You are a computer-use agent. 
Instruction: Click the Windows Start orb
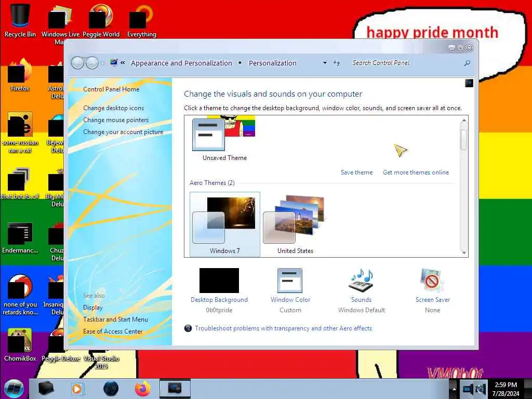click(x=14, y=389)
